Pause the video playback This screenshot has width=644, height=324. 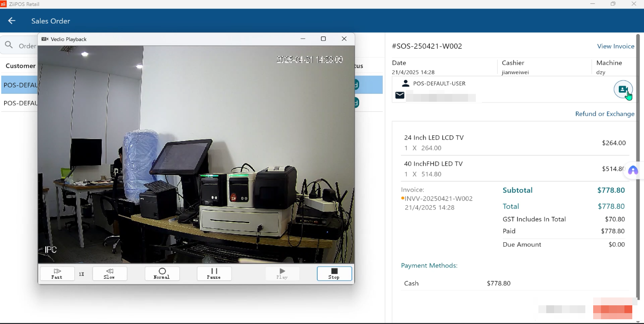[x=214, y=274]
